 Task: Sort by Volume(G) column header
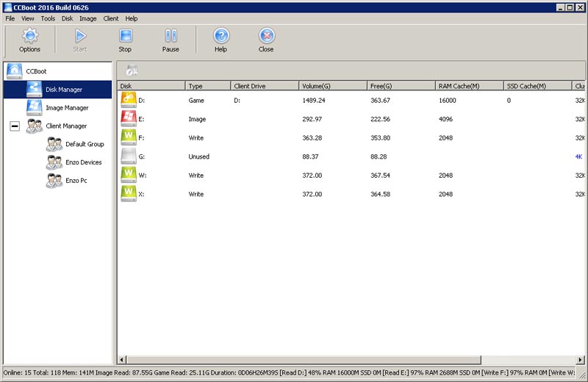tap(332, 86)
